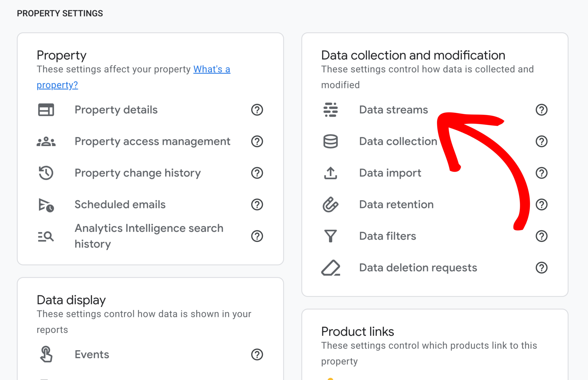Click the Property details icon

[x=46, y=110]
